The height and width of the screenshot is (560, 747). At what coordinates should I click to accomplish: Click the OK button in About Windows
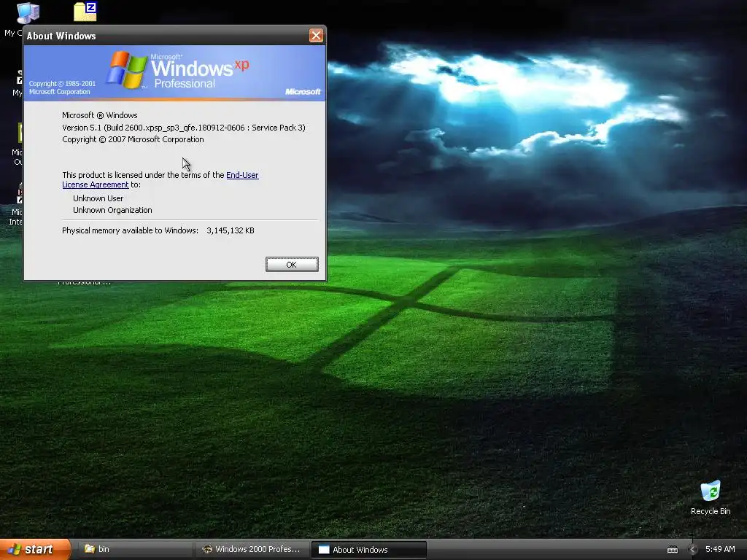[x=292, y=265]
